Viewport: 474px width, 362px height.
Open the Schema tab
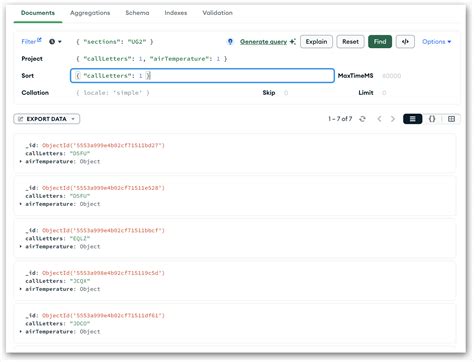[x=137, y=13]
